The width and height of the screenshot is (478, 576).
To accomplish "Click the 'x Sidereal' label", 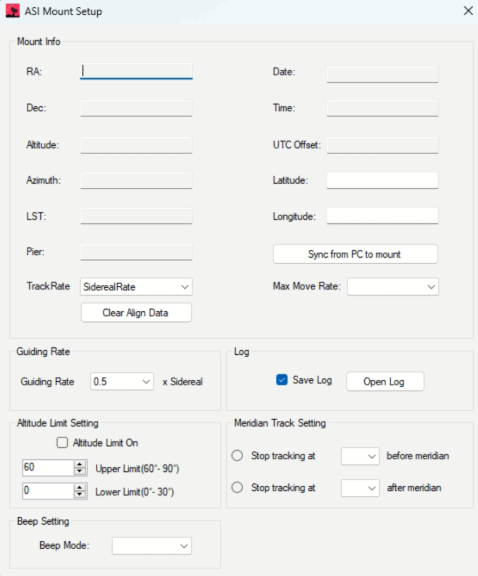I will pyautogui.click(x=183, y=382).
